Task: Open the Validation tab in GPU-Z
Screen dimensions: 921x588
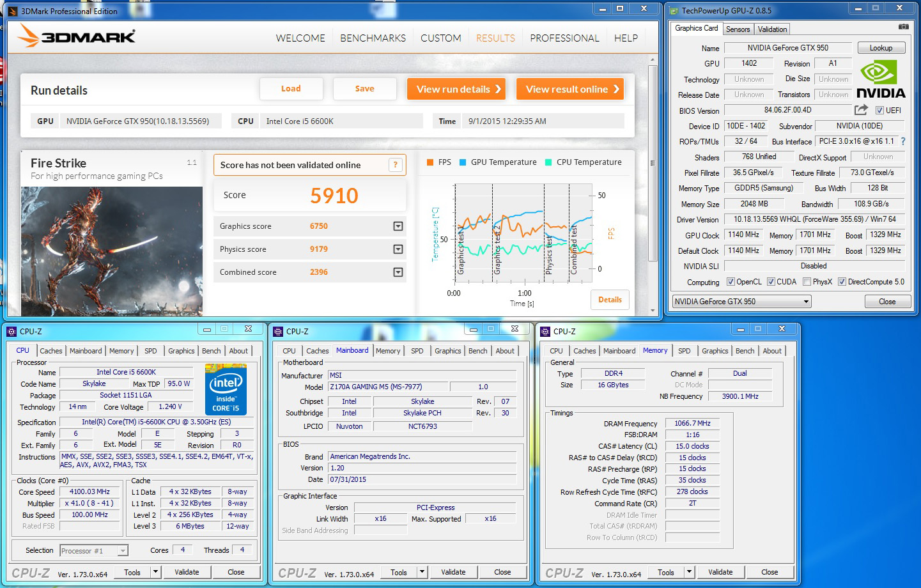Action: click(772, 29)
